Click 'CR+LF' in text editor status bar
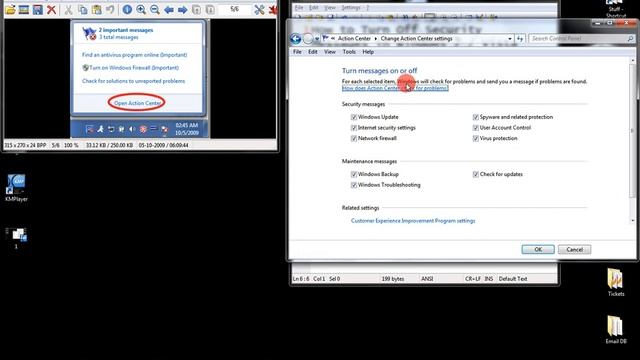The width and height of the screenshot is (640, 360). 473,279
